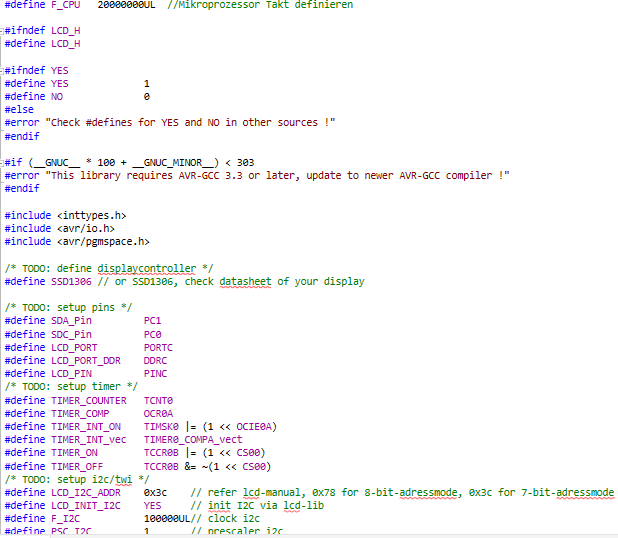Click the TIMSK0 register name
618x538 pixels.
click(161, 427)
